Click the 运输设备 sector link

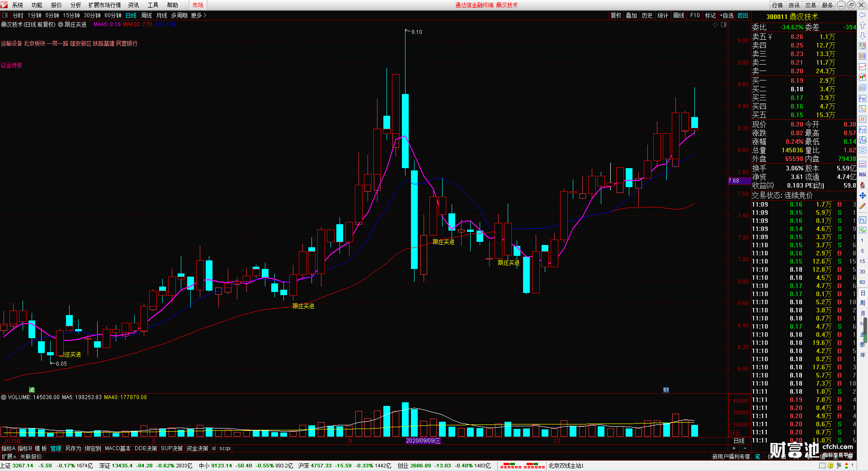pos(11,43)
